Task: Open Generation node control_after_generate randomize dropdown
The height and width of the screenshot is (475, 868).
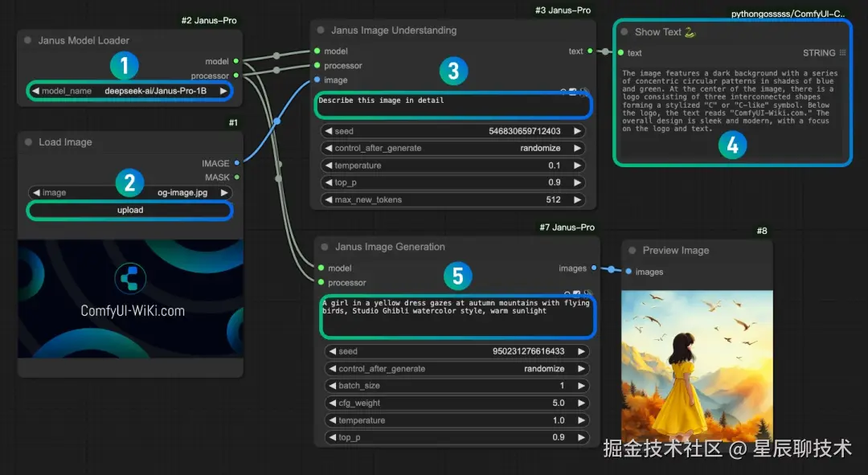Action: (x=457, y=368)
